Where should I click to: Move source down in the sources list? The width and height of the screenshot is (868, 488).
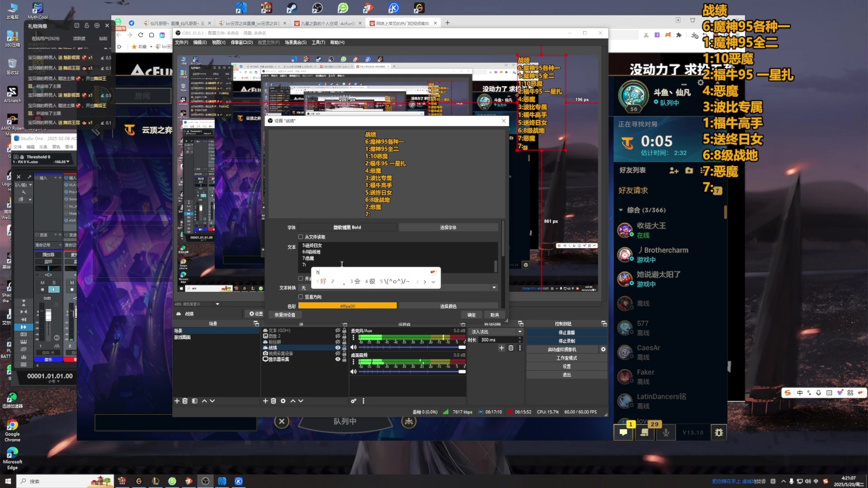point(301,401)
